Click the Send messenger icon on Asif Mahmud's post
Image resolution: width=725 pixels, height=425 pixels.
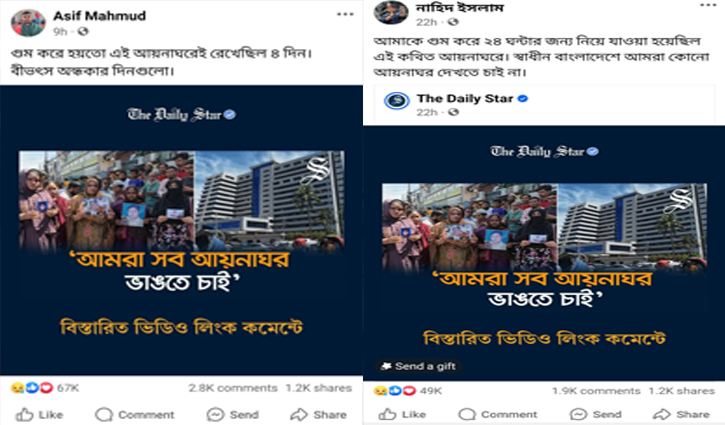pyautogui.click(x=215, y=414)
